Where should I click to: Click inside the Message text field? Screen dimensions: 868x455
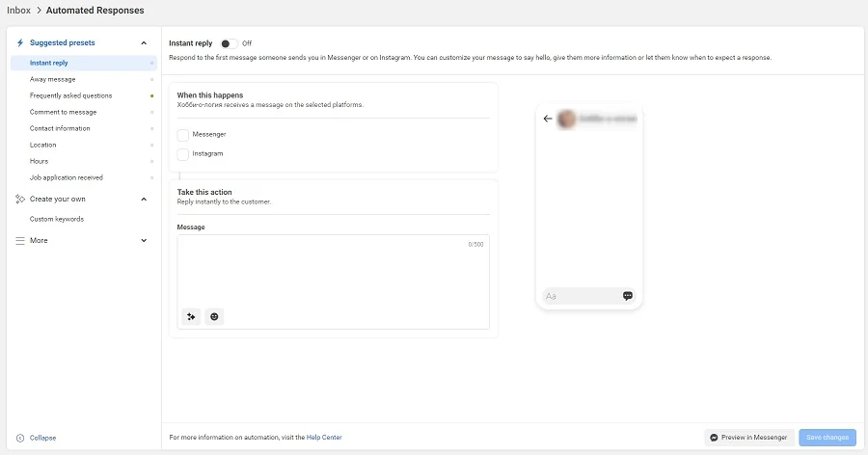pos(333,270)
